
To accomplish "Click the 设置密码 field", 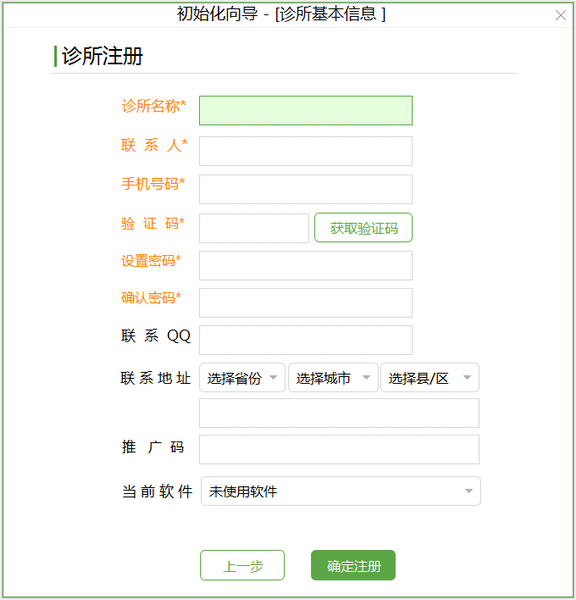I will [306, 266].
